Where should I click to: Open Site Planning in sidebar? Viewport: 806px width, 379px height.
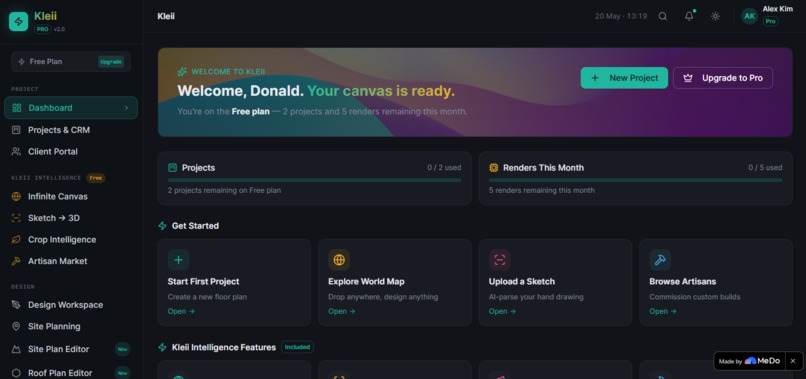coord(71,327)
